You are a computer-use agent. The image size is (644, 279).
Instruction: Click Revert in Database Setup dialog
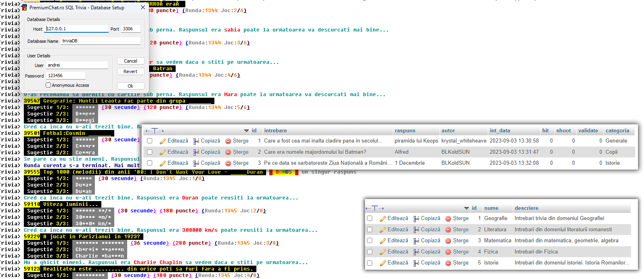click(x=130, y=71)
